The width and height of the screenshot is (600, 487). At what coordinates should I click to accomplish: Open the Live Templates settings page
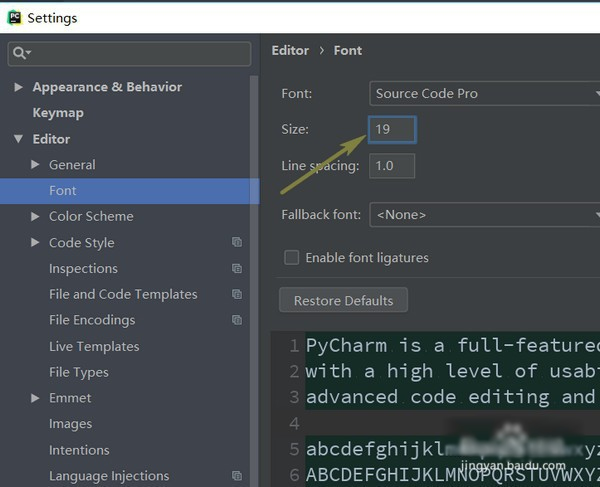[x=94, y=346]
